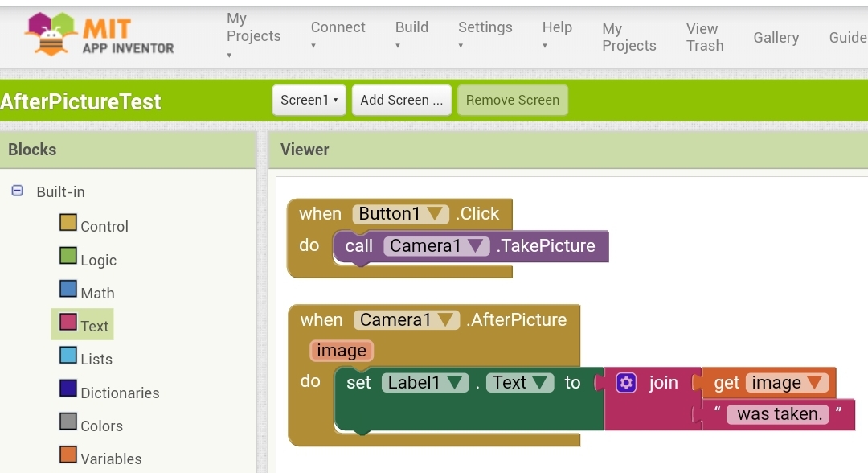Pick the Colors category gray swatch
Viewport: 868px width, 473px height.
[68, 422]
